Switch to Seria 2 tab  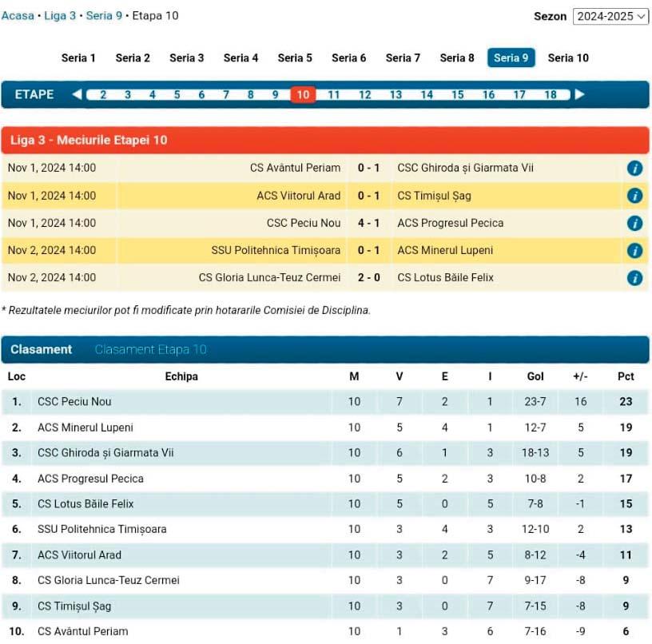click(133, 58)
